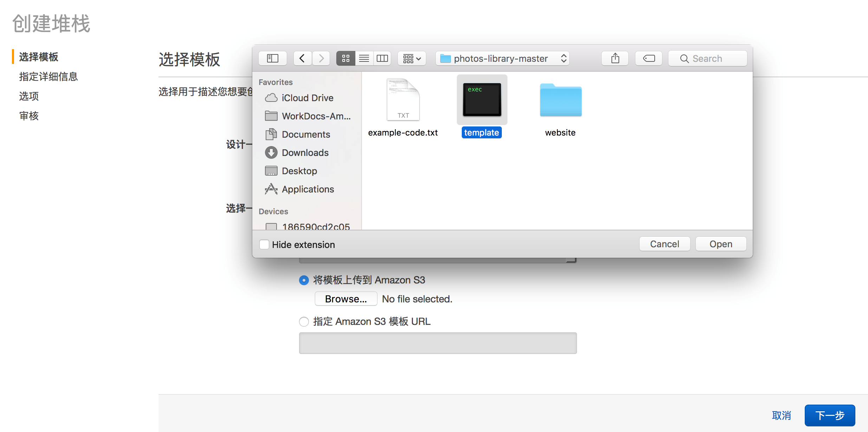The width and height of the screenshot is (868, 432).
Task: Switch to column view
Action: click(382, 58)
